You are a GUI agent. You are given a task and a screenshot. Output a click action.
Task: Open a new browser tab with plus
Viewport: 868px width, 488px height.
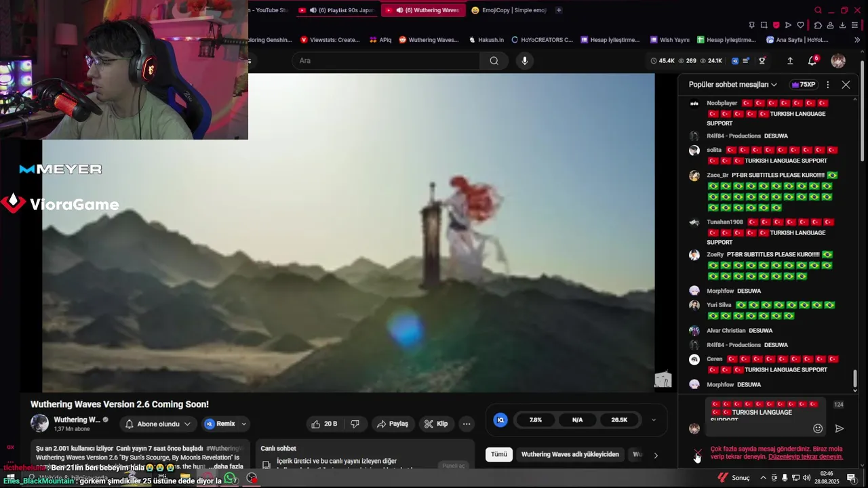point(559,10)
